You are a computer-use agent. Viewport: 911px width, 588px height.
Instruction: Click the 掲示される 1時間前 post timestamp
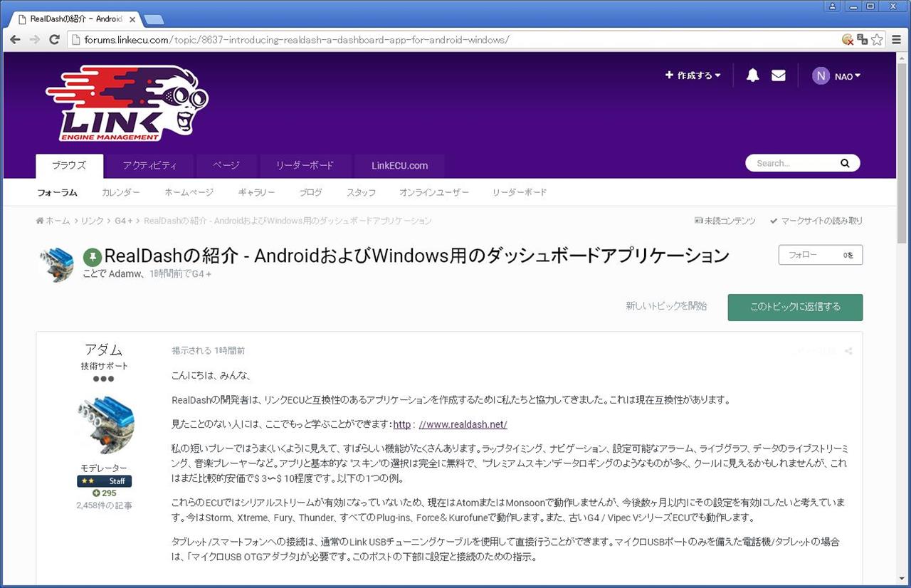209,351
